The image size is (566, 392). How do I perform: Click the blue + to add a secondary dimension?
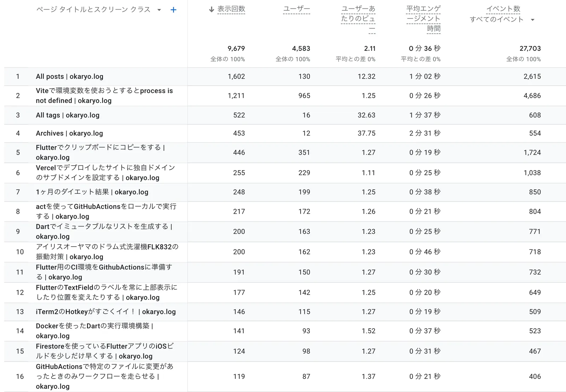click(x=173, y=10)
